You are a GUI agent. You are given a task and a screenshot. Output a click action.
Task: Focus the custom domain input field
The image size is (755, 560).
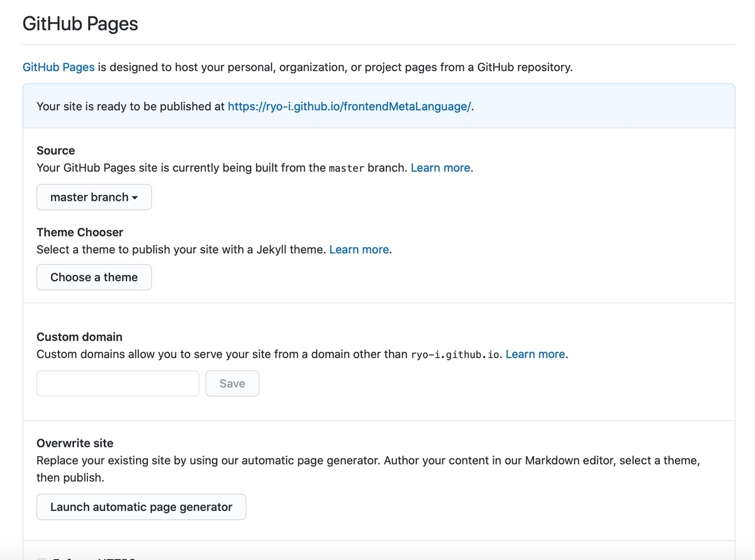point(118,383)
